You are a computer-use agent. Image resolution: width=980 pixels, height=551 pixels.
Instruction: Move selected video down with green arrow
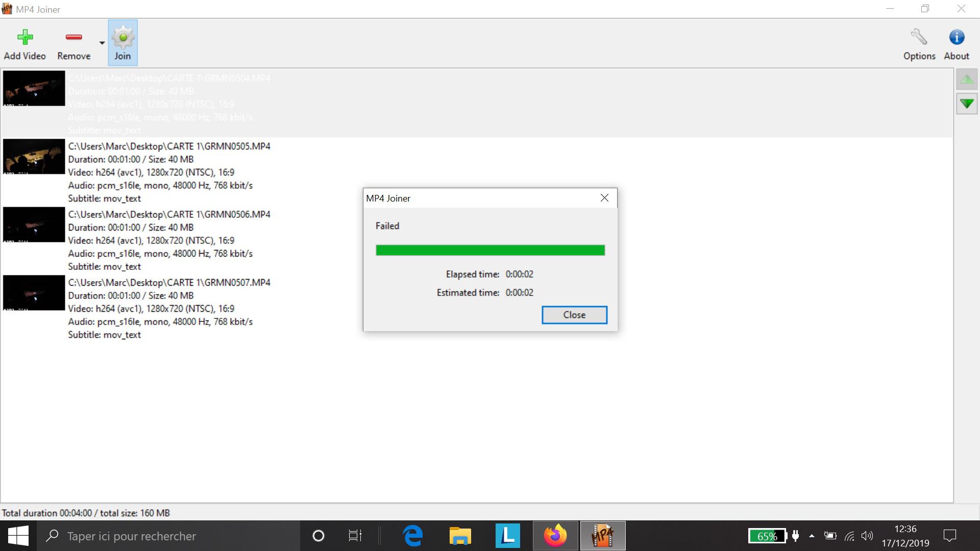[967, 104]
